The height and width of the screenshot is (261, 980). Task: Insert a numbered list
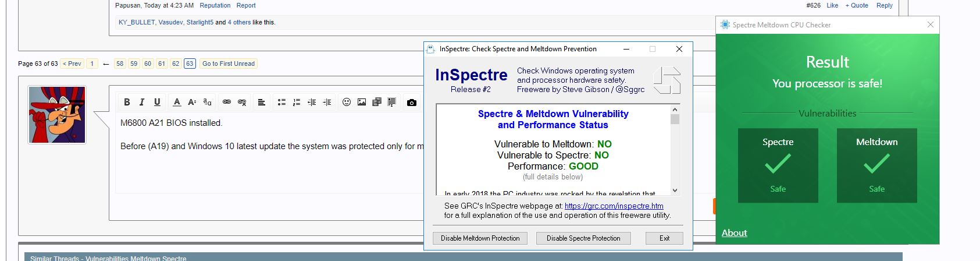pos(297,103)
